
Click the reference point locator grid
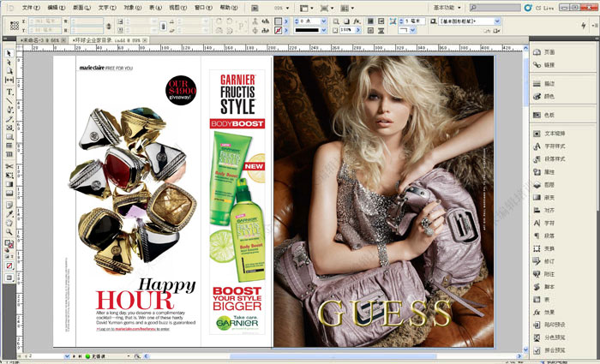point(15,26)
